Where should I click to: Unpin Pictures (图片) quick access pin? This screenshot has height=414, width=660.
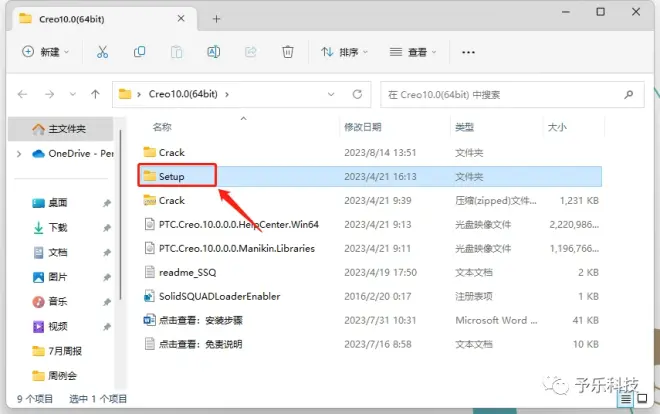(107, 277)
